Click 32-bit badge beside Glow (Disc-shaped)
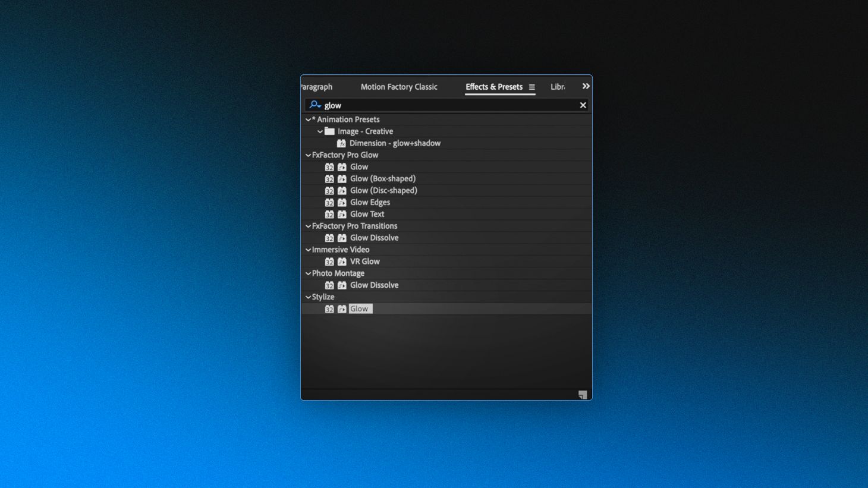 [x=329, y=191]
